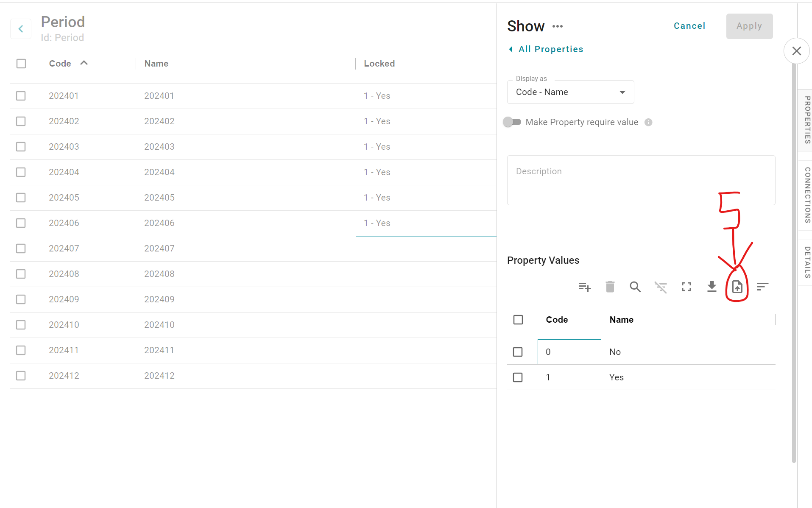Click the back arrow beside Period title
Image resolution: width=812 pixels, height=508 pixels.
tap(21, 29)
